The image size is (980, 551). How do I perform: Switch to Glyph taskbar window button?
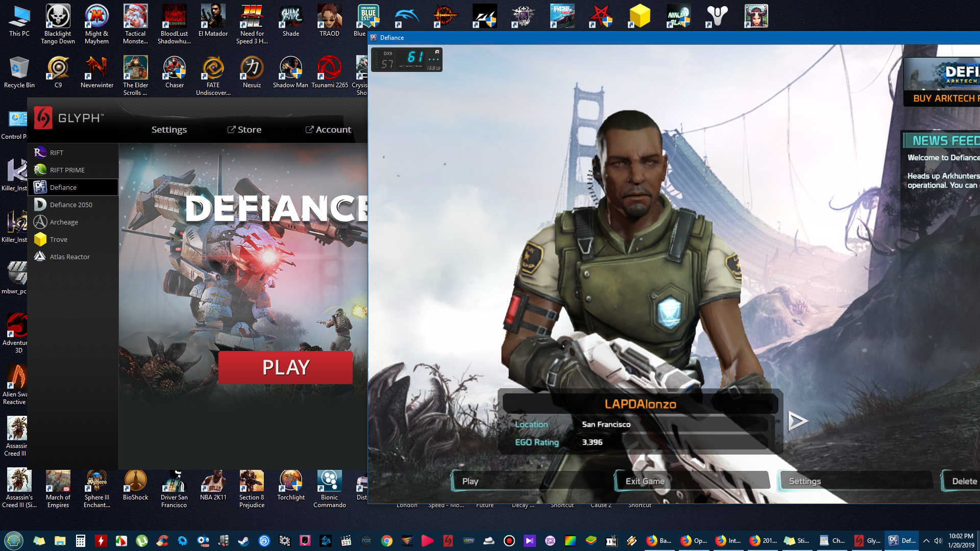867,541
